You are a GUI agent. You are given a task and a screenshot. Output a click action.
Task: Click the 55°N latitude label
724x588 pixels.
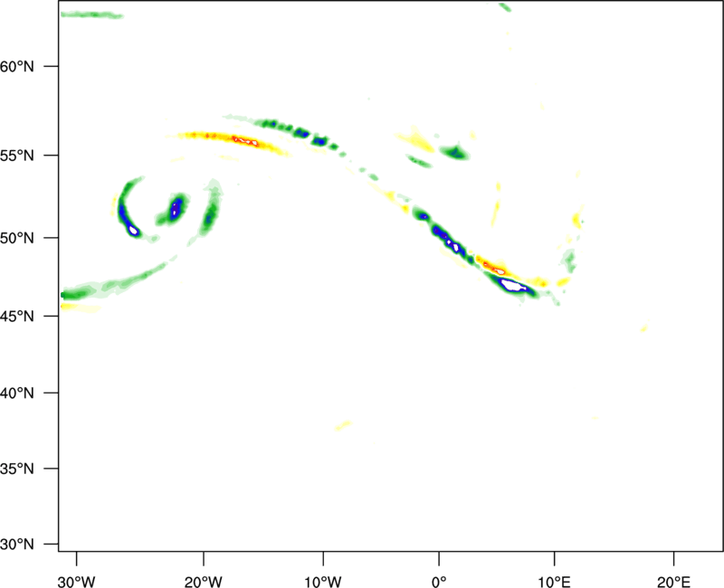click(17, 155)
